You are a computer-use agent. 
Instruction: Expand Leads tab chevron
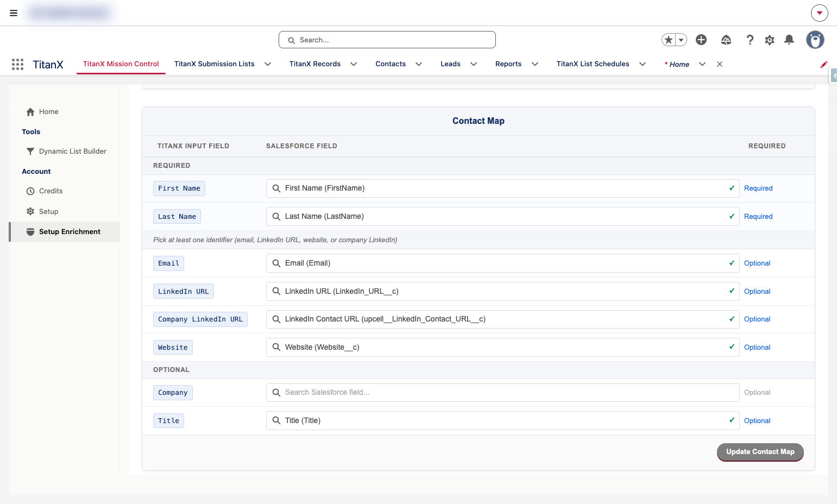474,64
